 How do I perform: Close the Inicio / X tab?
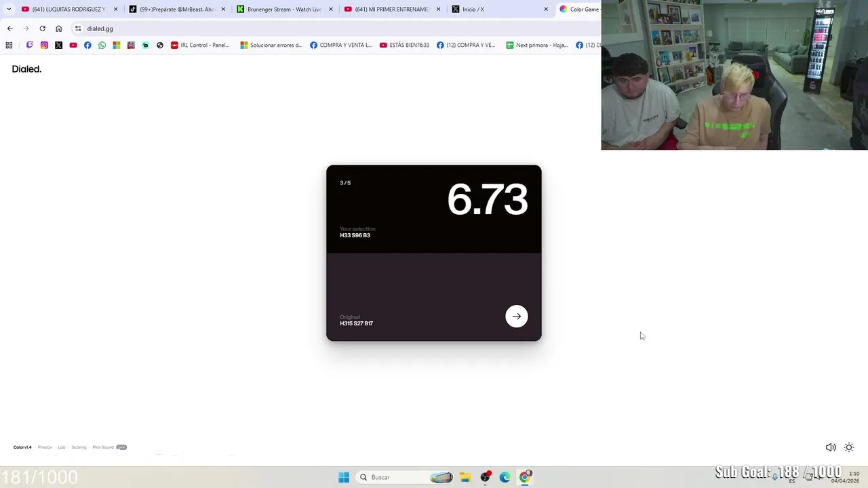(x=546, y=9)
